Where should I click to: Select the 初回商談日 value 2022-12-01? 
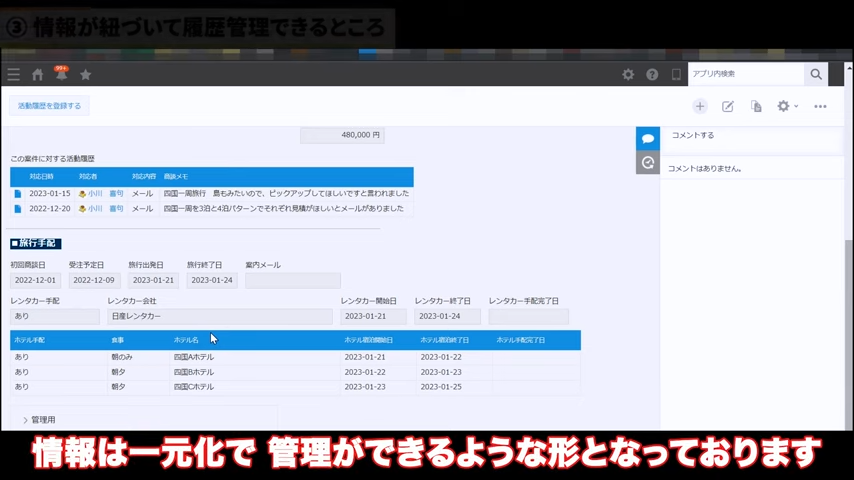pyautogui.click(x=35, y=280)
